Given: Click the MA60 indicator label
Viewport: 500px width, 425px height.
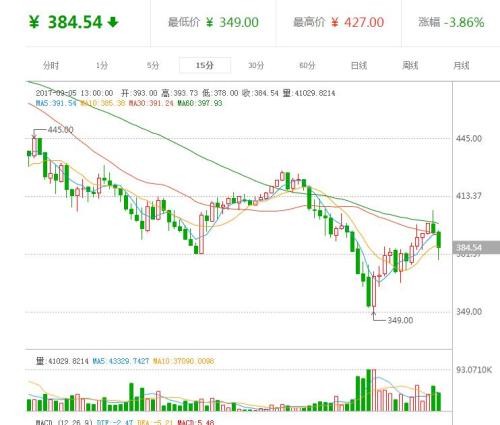Looking at the screenshot, I should pos(200,103).
